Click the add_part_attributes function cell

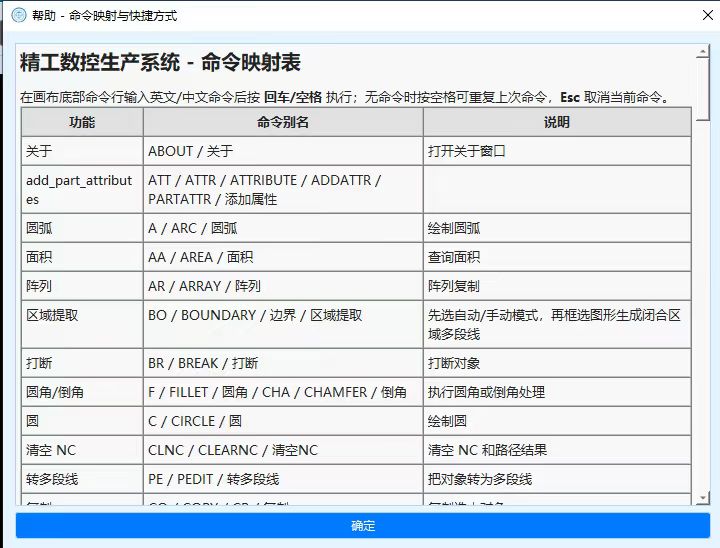click(82, 189)
